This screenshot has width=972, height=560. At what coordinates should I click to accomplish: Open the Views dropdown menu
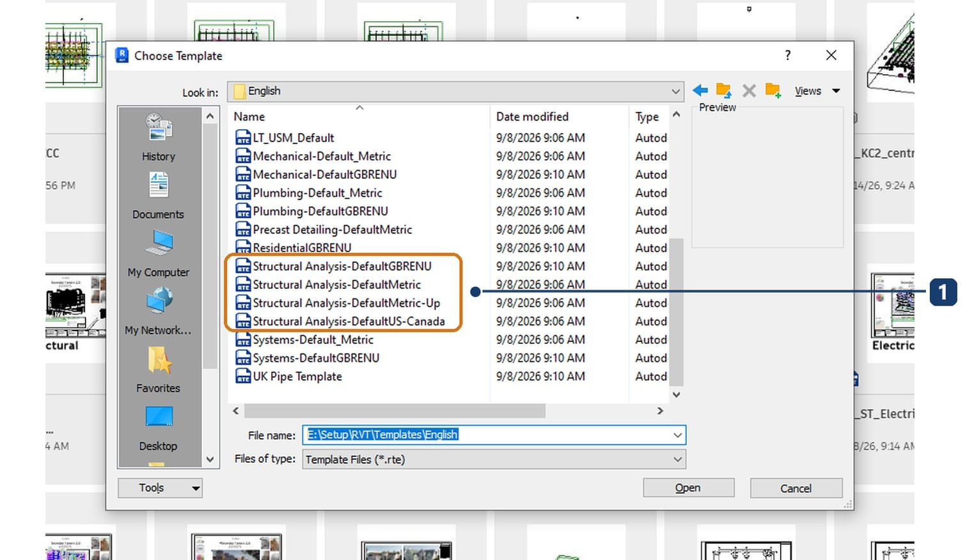click(817, 91)
